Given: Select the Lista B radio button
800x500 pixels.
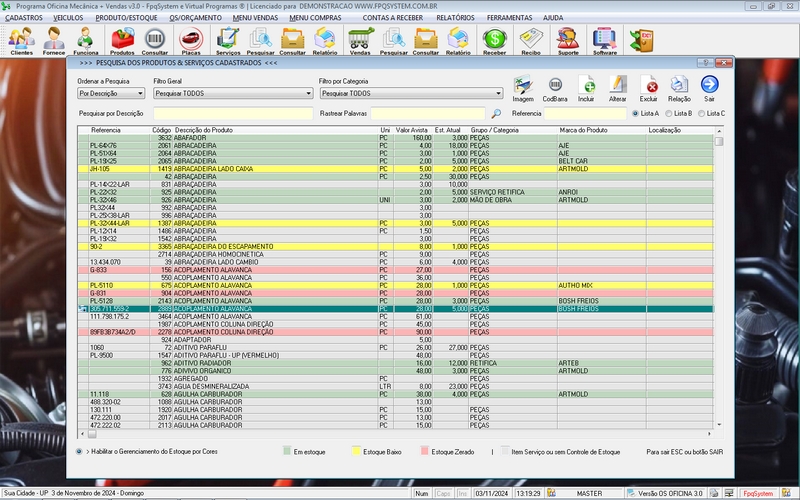Looking at the screenshot, I should (x=670, y=114).
